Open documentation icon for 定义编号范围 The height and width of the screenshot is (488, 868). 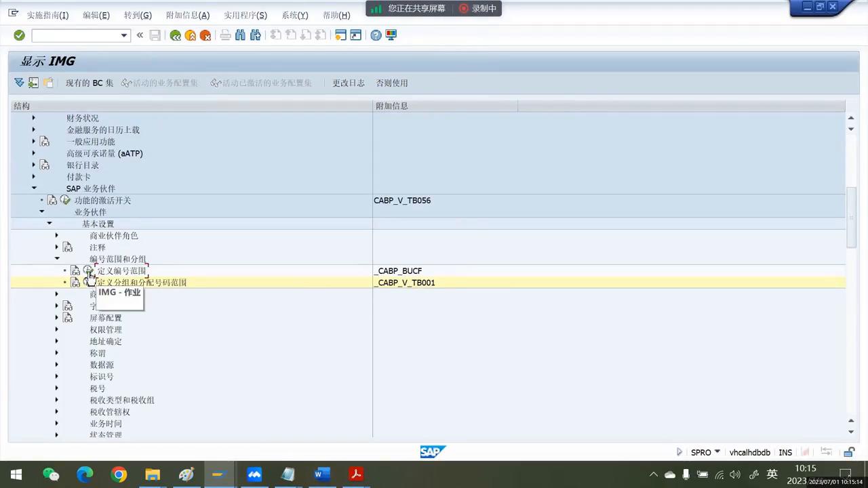point(76,271)
